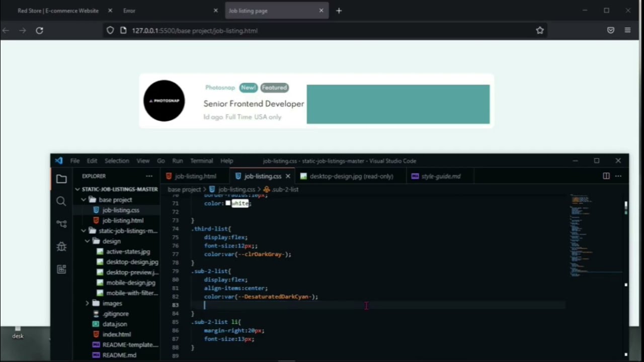This screenshot has width=644, height=362.
Task: Click browser forward arrow
Action: 23,31
